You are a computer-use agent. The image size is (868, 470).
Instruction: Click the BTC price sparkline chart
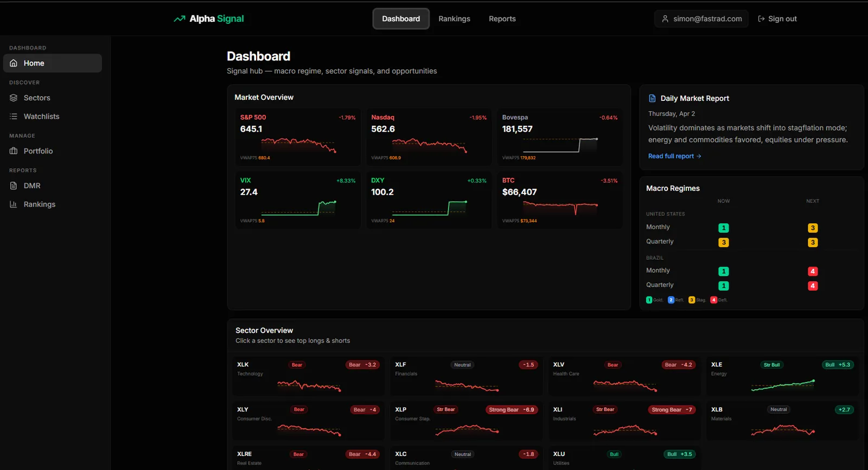coord(560,208)
